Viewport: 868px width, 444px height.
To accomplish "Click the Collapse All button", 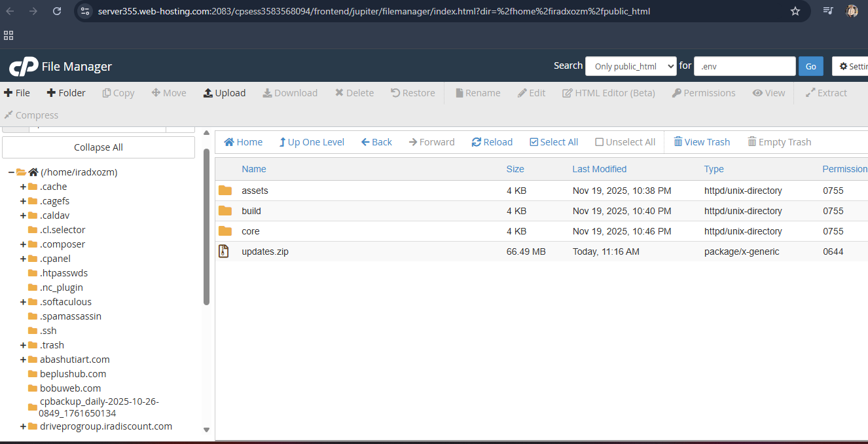I will pyautogui.click(x=98, y=147).
